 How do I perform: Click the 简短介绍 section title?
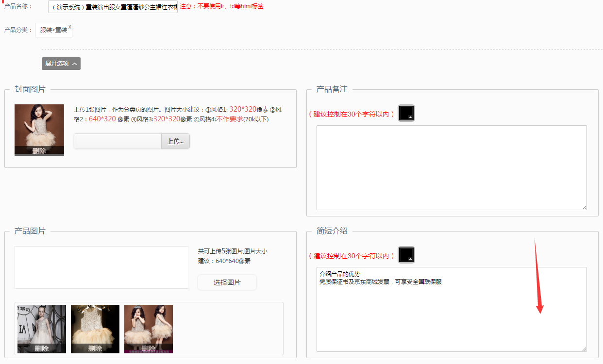point(332,231)
